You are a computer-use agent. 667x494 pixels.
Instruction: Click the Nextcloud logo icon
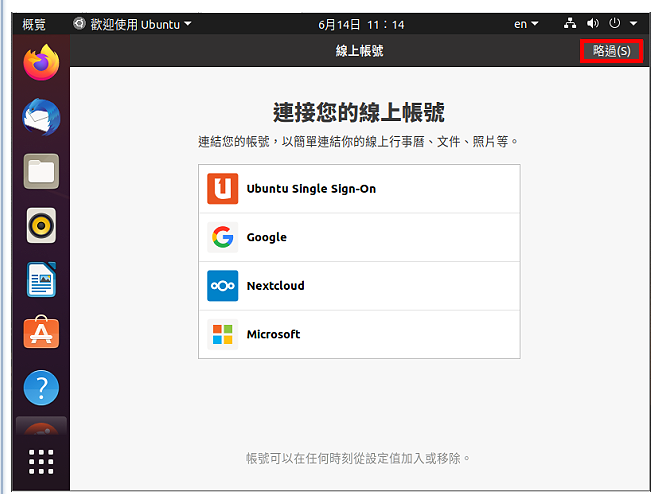click(x=222, y=286)
